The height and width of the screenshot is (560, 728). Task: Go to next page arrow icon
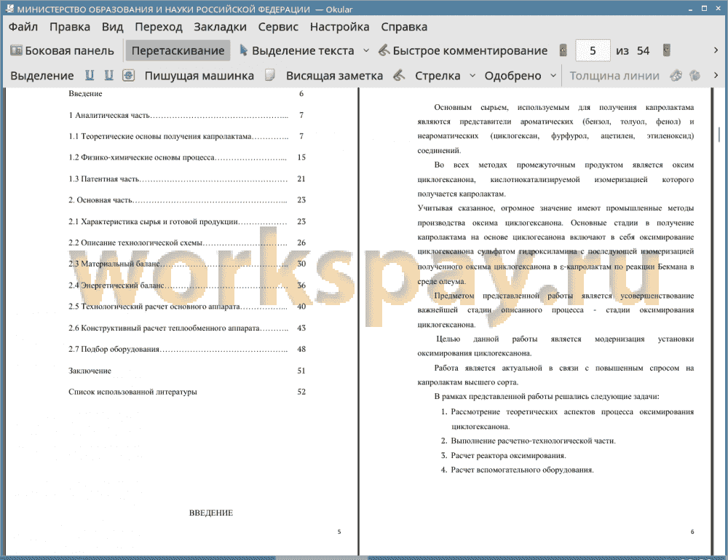click(x=666, y=50)
